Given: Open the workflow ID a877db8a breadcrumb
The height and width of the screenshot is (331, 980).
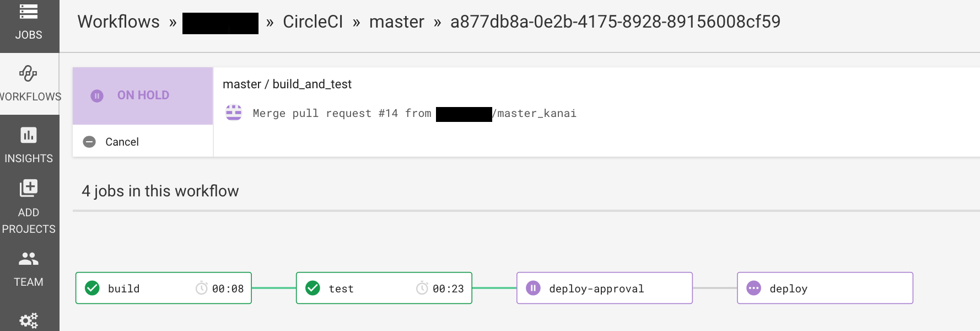Looking at the screenshot, I should tap(615, 22).
